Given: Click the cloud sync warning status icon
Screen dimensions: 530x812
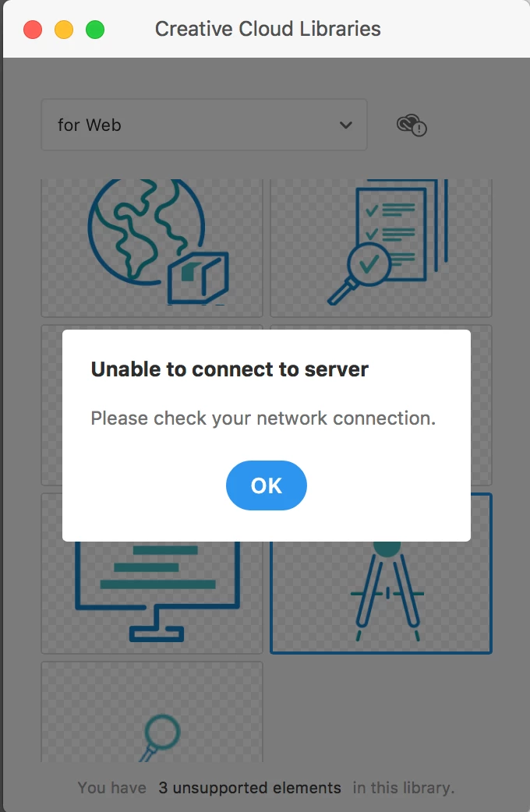Looking at the screenshot, I should 412,125.
